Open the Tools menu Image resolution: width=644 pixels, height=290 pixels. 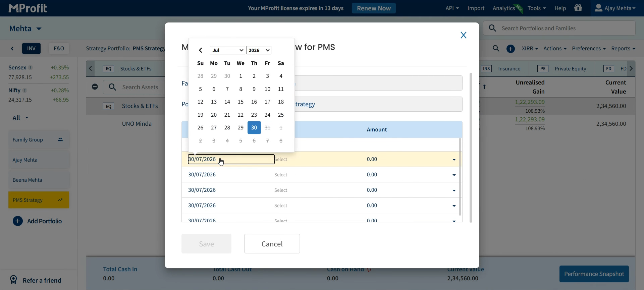[x=537, y=8]
